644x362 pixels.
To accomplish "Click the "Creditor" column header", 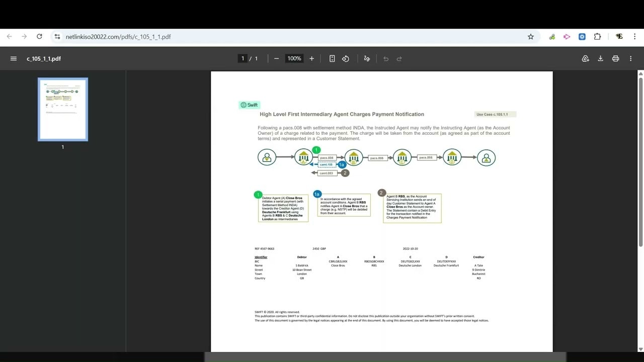I will tap(478, 257).
